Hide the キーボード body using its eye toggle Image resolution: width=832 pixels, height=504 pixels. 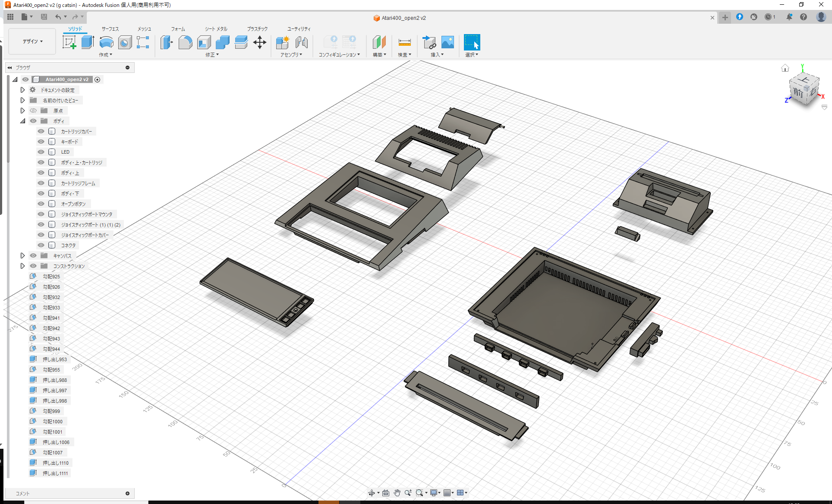[x=41, y=142]
